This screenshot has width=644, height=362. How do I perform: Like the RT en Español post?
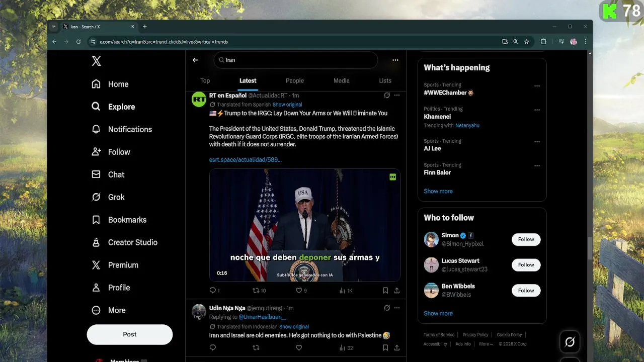[301, 291]
